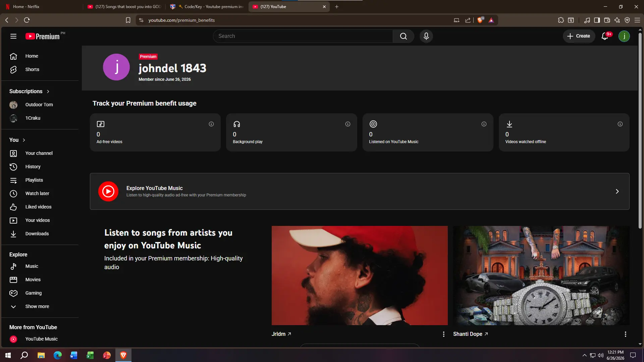Image resolution: width=644 pixels, height=362 pixels.
Task: Open Brave Shields icon in address bar
Action: point(480,20)
